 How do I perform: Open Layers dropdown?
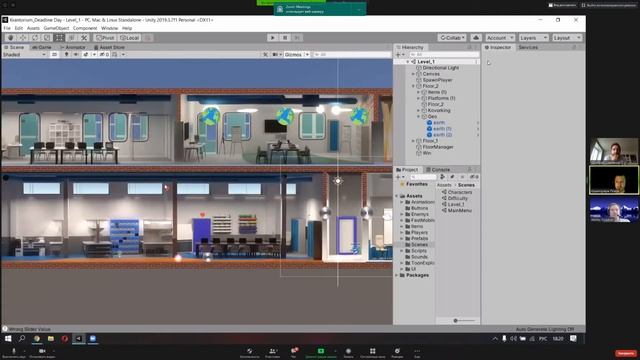(533, 38)
